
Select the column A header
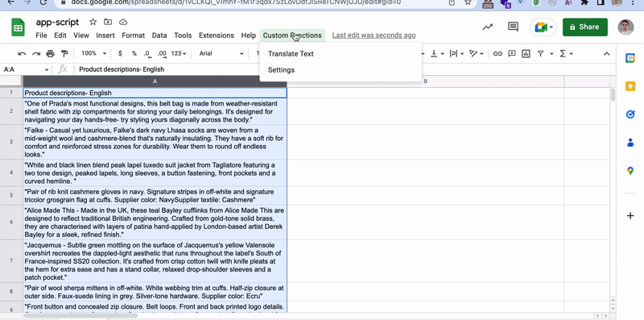coord(155,81)
